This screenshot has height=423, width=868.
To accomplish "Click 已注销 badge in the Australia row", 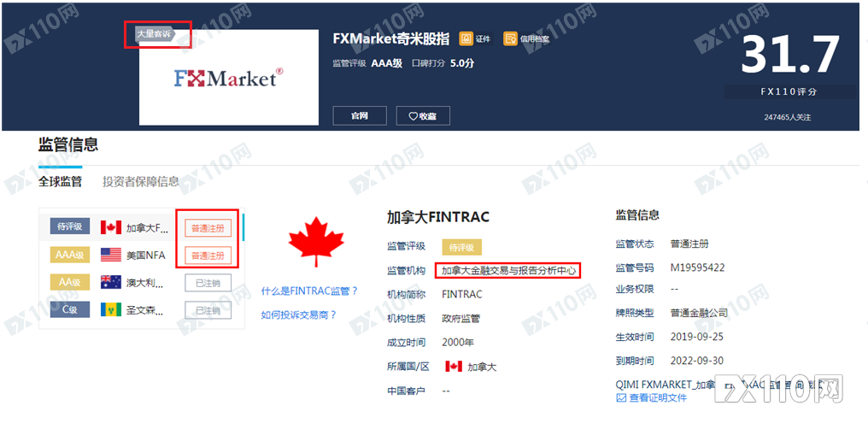I will [208, 283].
